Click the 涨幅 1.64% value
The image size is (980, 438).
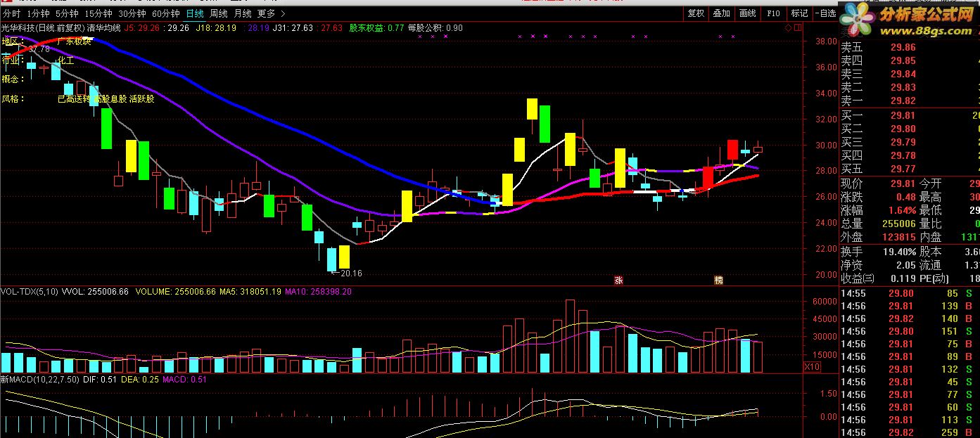[902, 210]
